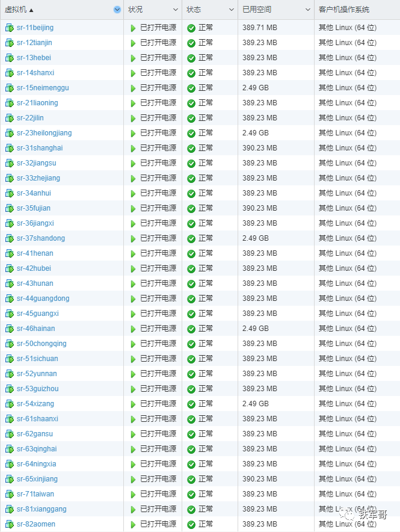Click 其他 Linux (64 位) in sr-53guizhou row
The image size is (400, 532).
tap(348, 389)
